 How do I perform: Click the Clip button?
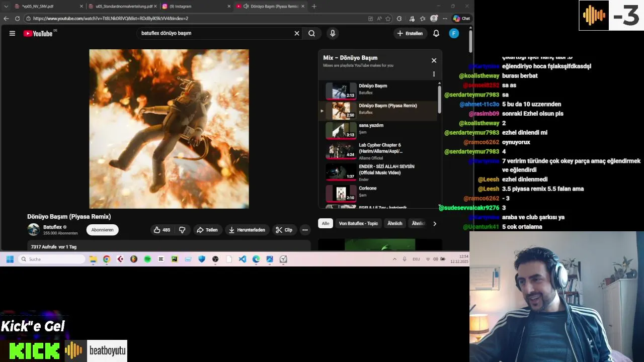[x=284, y=230]
